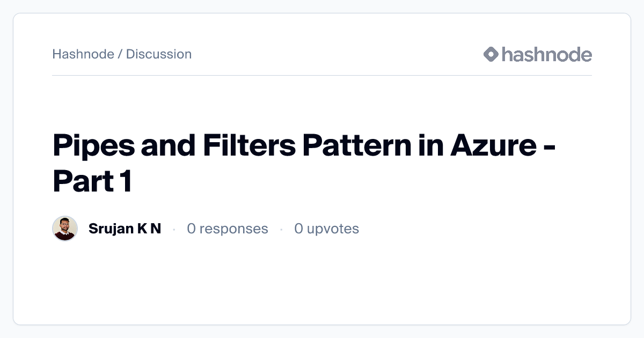644x338 pixels.
Task: Click the slash separator in the breadcrumb
Action: pyautogui.click(x=120, y=54)
